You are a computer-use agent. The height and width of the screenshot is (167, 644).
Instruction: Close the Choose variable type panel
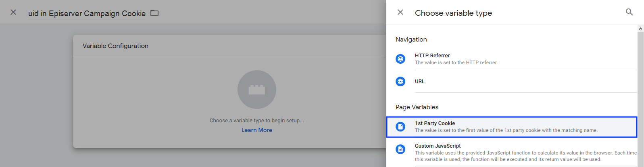400,12
